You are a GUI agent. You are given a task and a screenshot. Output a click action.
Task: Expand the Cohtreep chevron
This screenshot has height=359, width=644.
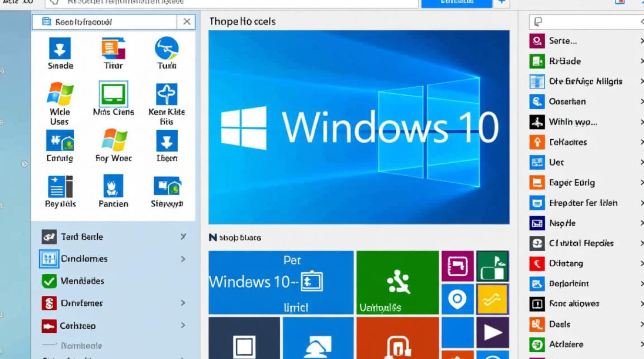click(x=183, y=325)
